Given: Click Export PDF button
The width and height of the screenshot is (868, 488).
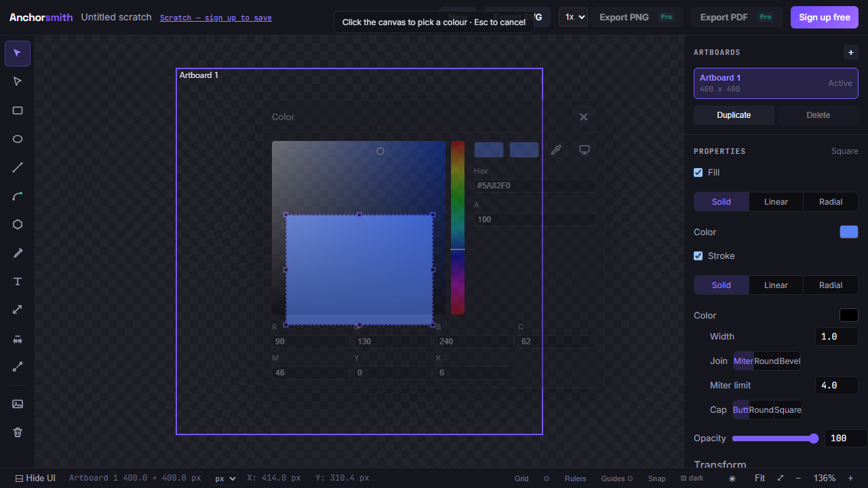Looking at the screenshot, I should click(x=737, y=17).
